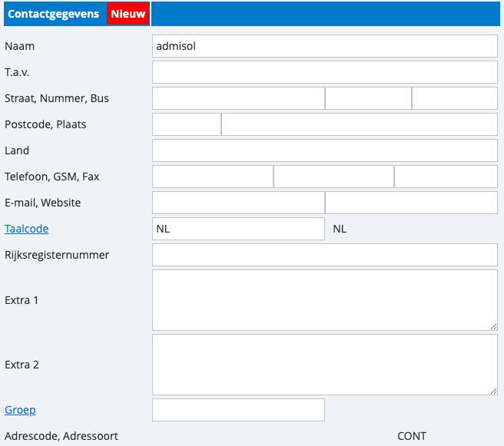Focus the Plaats city field
Viewport: 504px width, 446px height.
point(359,124)
